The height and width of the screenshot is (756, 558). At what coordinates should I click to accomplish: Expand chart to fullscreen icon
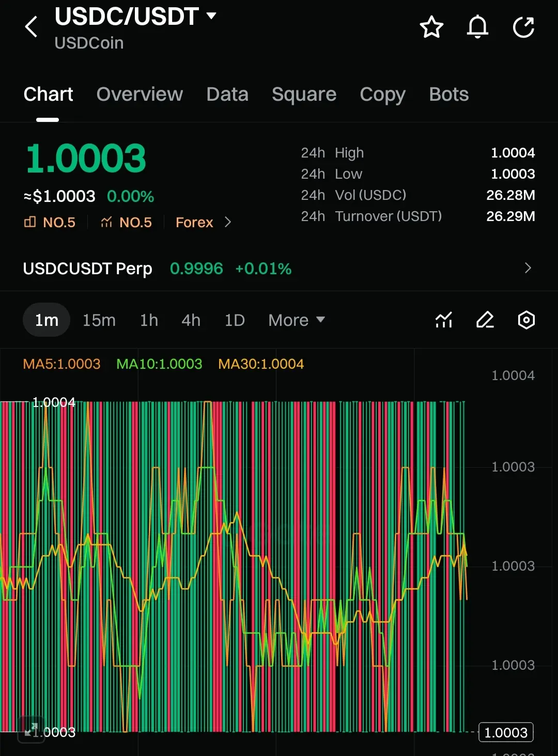click(x=31, y=729)
